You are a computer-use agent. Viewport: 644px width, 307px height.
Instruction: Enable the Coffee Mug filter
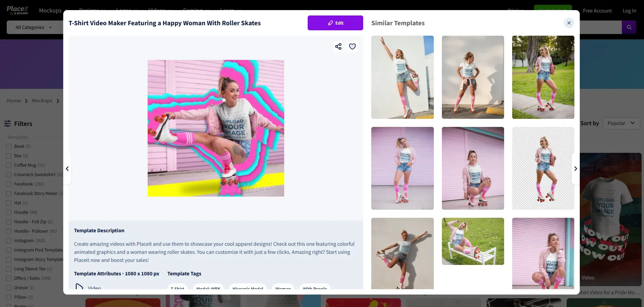coord(9,165)
